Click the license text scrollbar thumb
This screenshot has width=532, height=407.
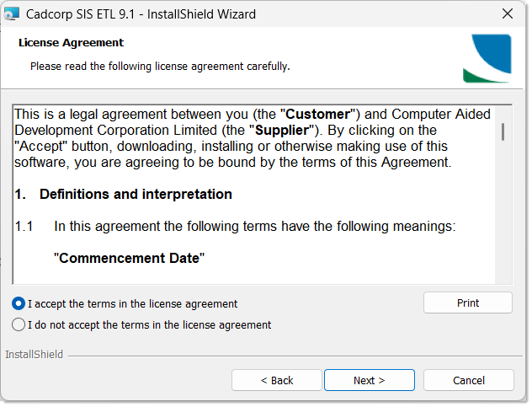[x=503, y=131]
